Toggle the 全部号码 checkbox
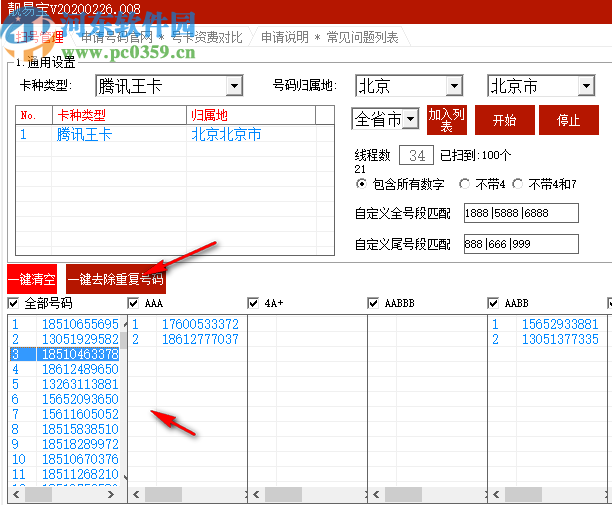 coord(13,303)
